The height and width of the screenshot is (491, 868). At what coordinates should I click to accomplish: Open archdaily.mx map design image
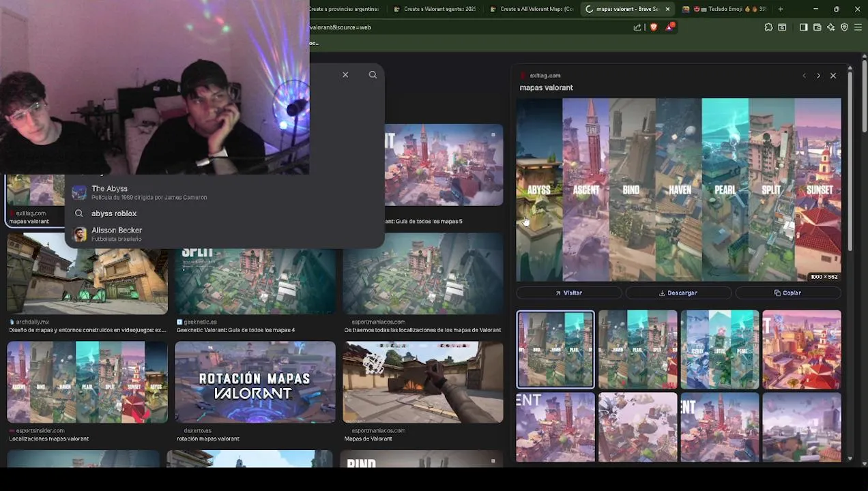tap(87, 273)
